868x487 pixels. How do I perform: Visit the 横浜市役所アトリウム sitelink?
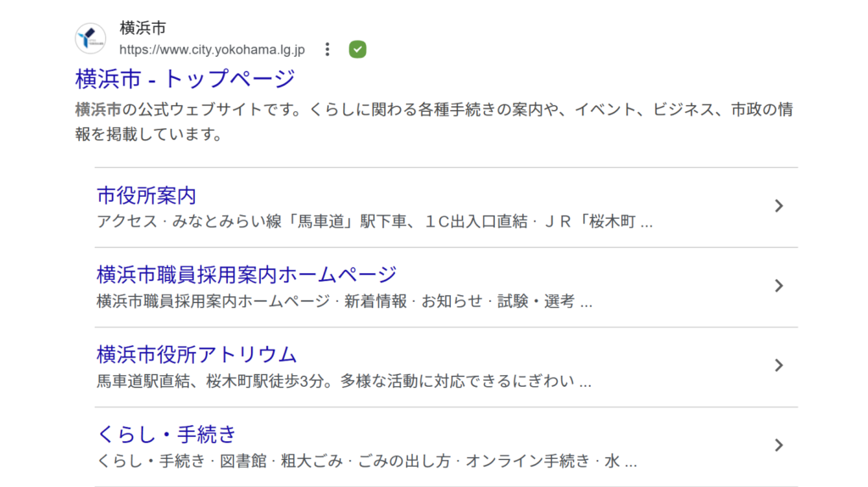point(197,355)
